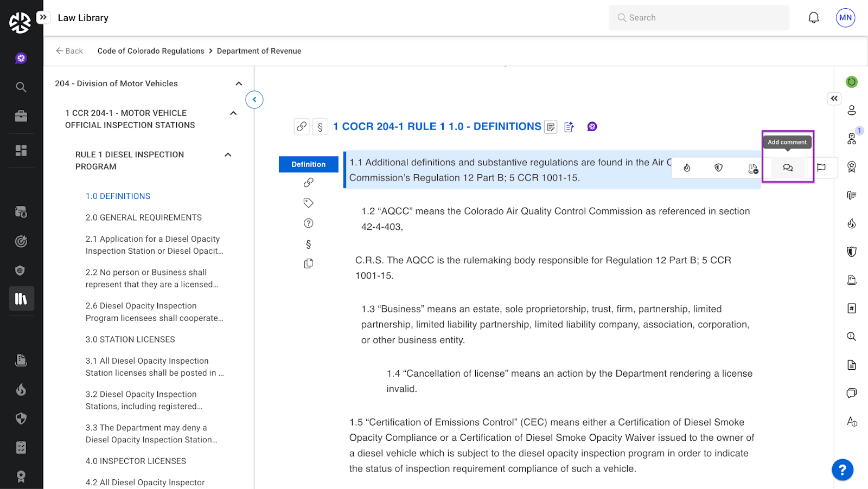Image resolution: width=868 pixels, height=489 pixels.
Task: Open Law Library icon in left sidebar
Action: pyautogui.click(x=21, y=299)
